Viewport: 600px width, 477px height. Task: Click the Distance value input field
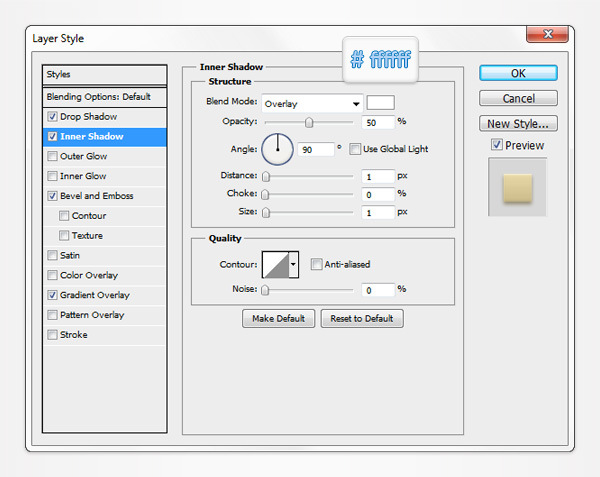coord(376,176)
